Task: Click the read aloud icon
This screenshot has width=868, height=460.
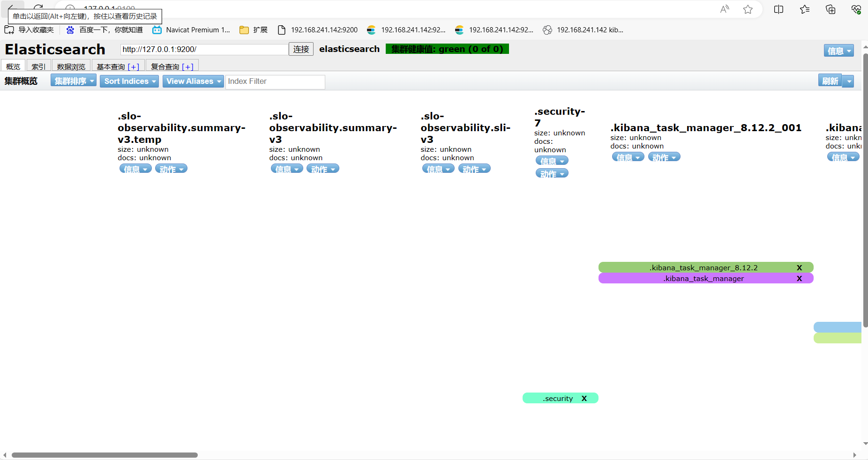Action: (x=725, y=9)
